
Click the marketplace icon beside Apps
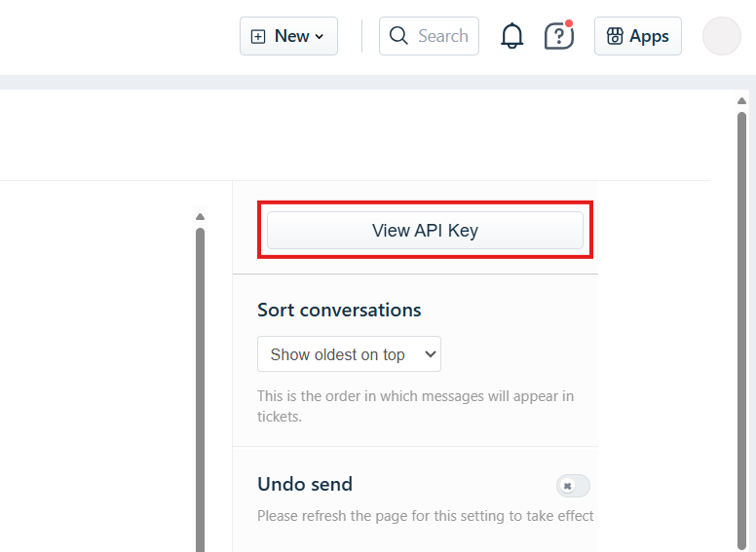(615, 36)
